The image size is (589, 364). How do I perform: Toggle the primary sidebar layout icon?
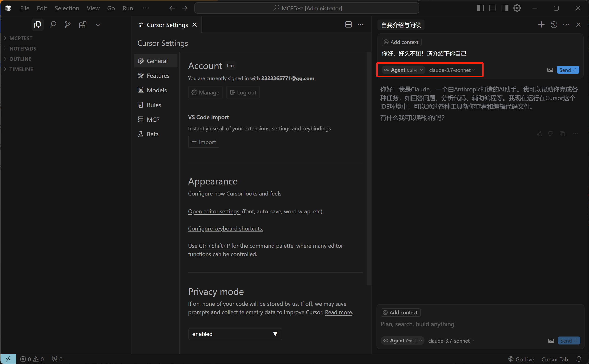tap(480, 8)
